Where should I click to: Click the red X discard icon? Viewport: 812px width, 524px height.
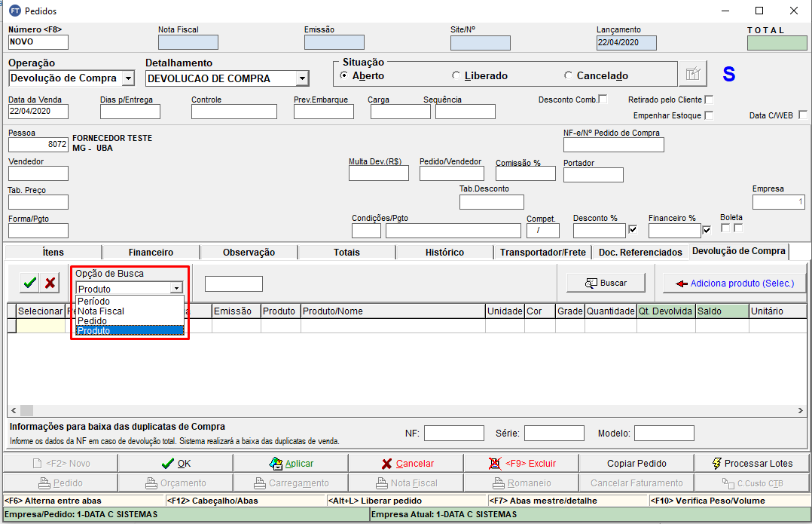(50, 283)
